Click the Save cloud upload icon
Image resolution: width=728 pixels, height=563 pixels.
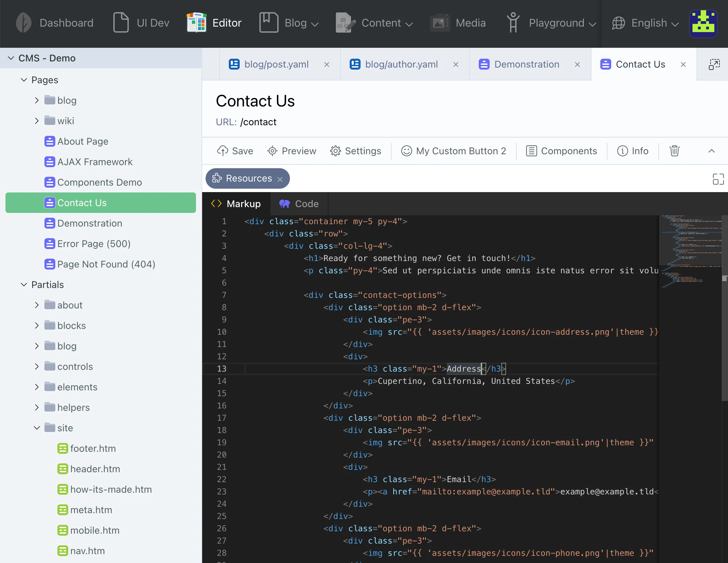[223, 151]
